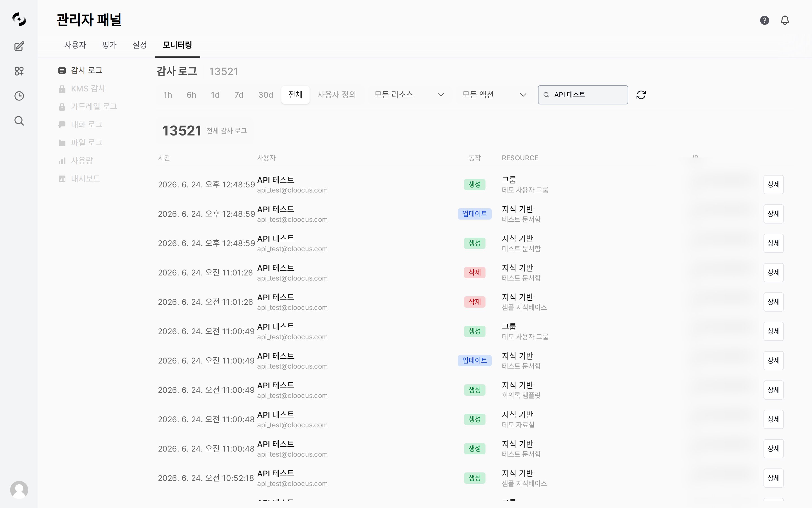This screenshot has width=812, height=508.
Task: Set time range to 1h
Action: coord(168,95)
